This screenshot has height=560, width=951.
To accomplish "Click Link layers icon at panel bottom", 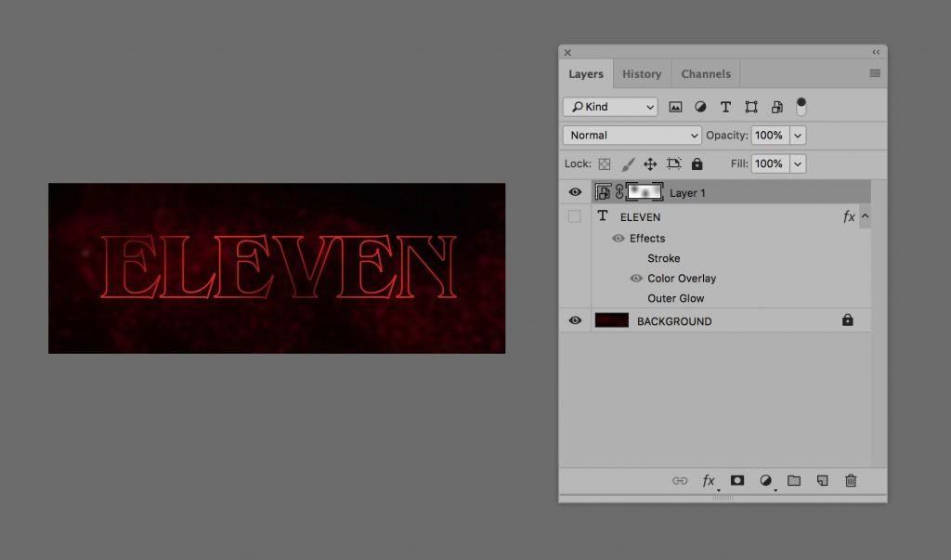I will click(680, 480).
